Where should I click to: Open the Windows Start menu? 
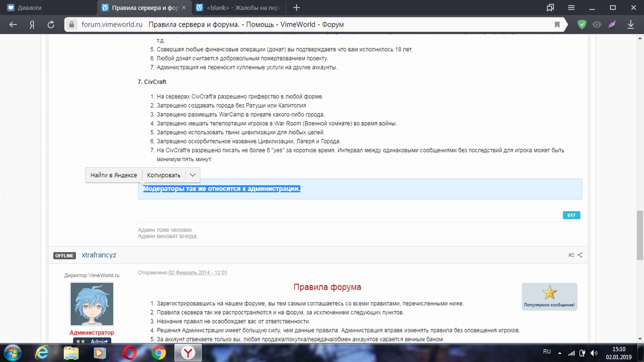tap(12, 353)
